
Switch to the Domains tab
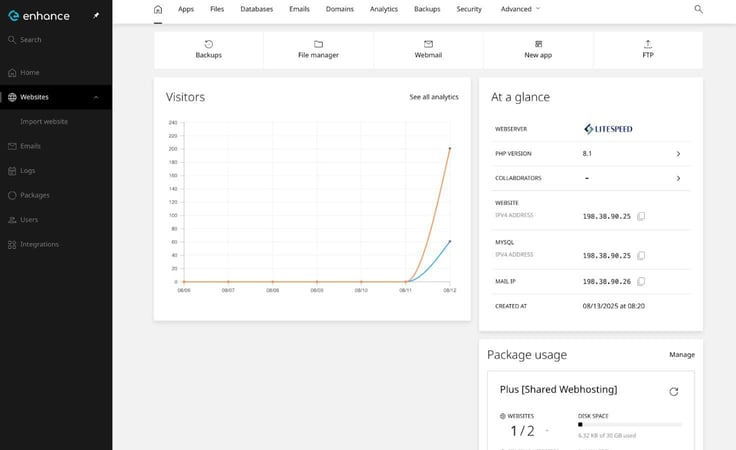tap(339, 9)
